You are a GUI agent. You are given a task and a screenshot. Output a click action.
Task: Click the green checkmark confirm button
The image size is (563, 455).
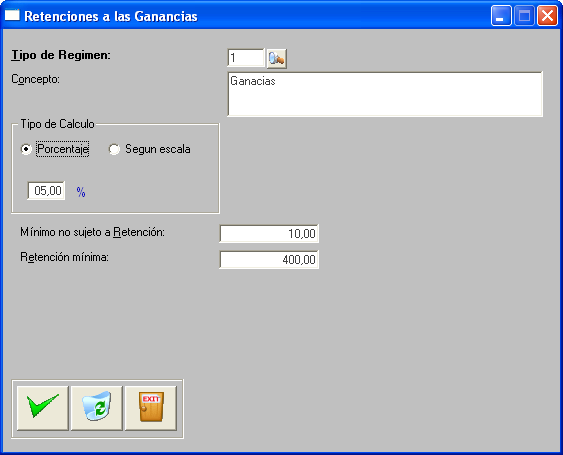(x=42, y=408)
